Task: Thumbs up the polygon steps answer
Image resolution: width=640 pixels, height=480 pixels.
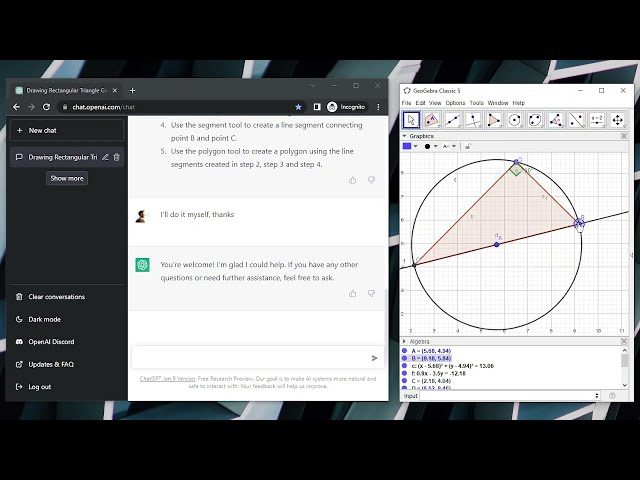Action: (353, 180)
